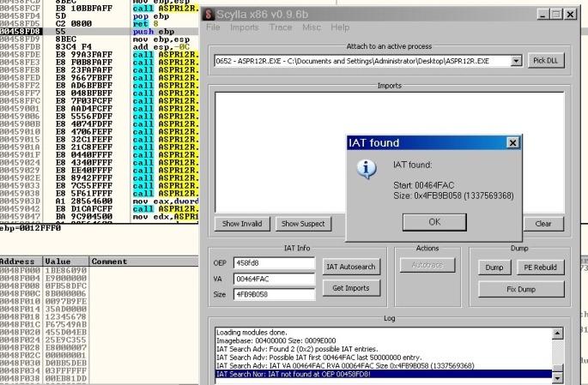Screen dimensions: 588x385
Task: Select dump value 00000001 at 0048F02C
Action: [x=65, y=355]
